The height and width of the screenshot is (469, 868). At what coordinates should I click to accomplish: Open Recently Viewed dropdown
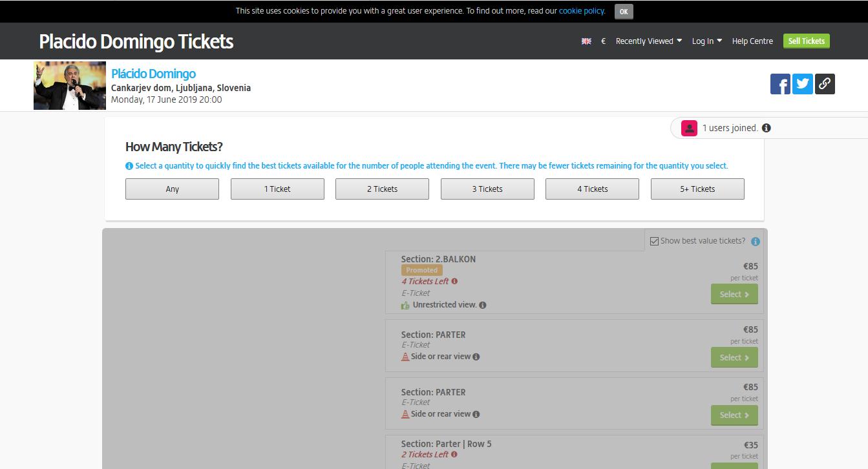tap(649, 41)
